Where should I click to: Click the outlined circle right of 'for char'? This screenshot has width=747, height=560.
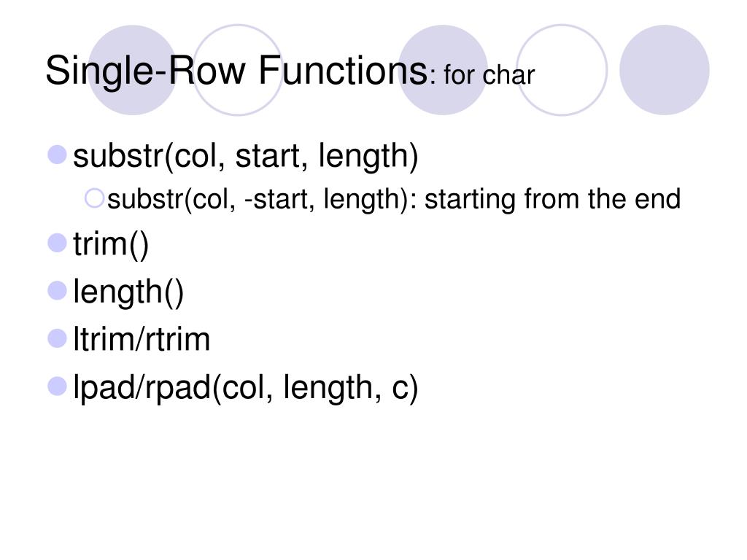point(562,70)
